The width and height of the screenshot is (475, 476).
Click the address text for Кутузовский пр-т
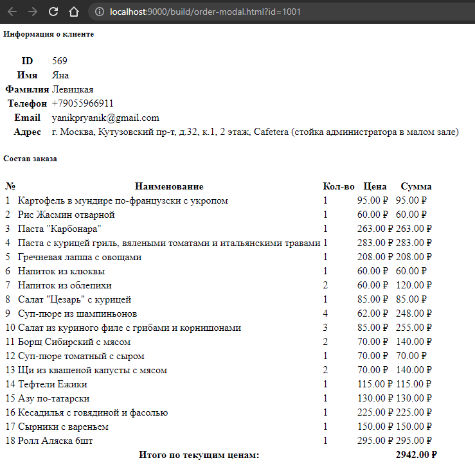[255, 132]
